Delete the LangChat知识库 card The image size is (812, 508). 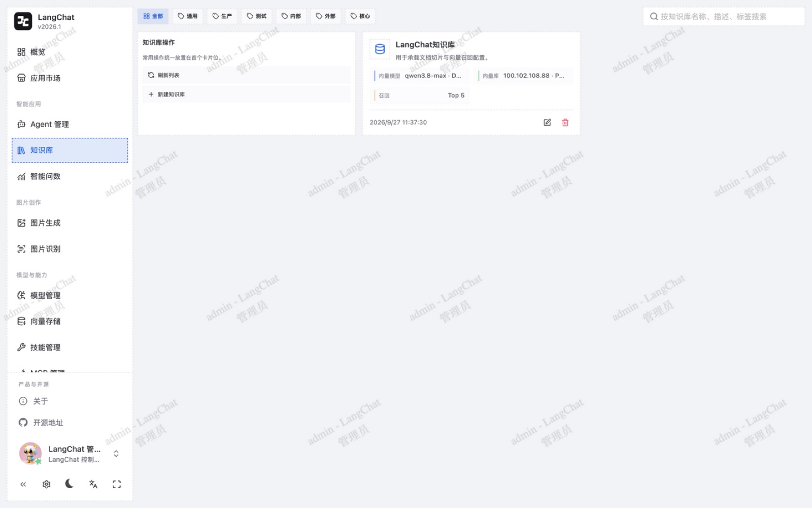(565, 122)
